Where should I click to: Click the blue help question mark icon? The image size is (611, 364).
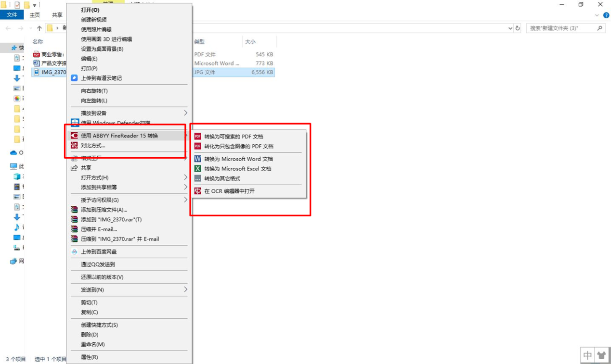(606, 15)
